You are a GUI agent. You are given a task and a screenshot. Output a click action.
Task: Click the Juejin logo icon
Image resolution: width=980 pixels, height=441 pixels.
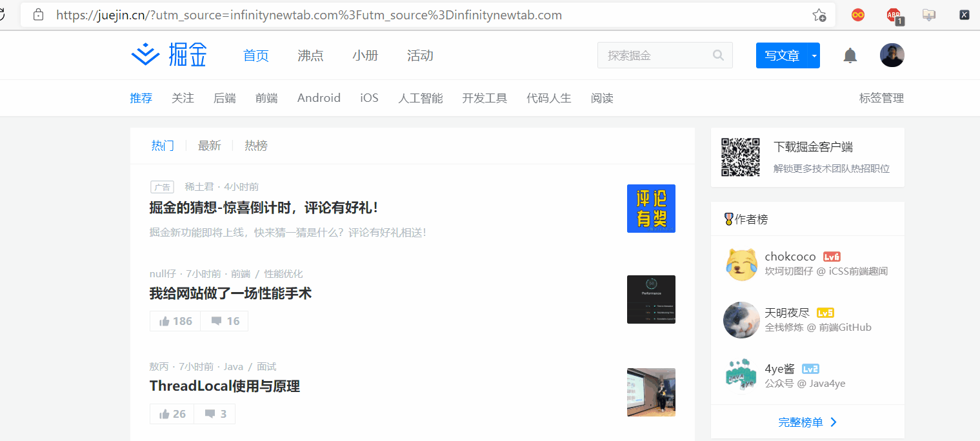(146, 54)
